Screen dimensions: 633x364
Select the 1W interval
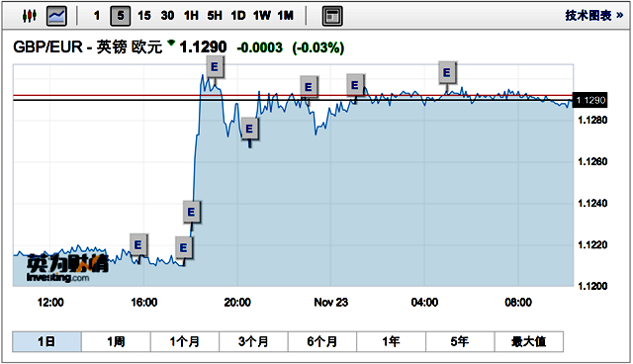pyautogui.click(x=261, y=16)
